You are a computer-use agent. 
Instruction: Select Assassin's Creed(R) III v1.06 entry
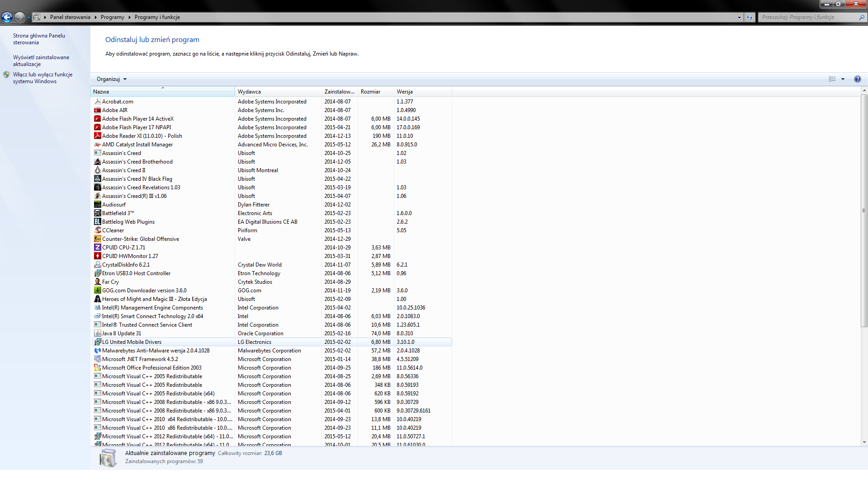[x=272, y=196]
